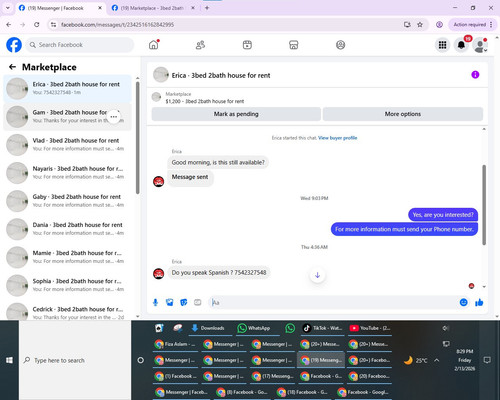Go to the Facebook Home icon
500x400 pixels.
tap(154, 45)
